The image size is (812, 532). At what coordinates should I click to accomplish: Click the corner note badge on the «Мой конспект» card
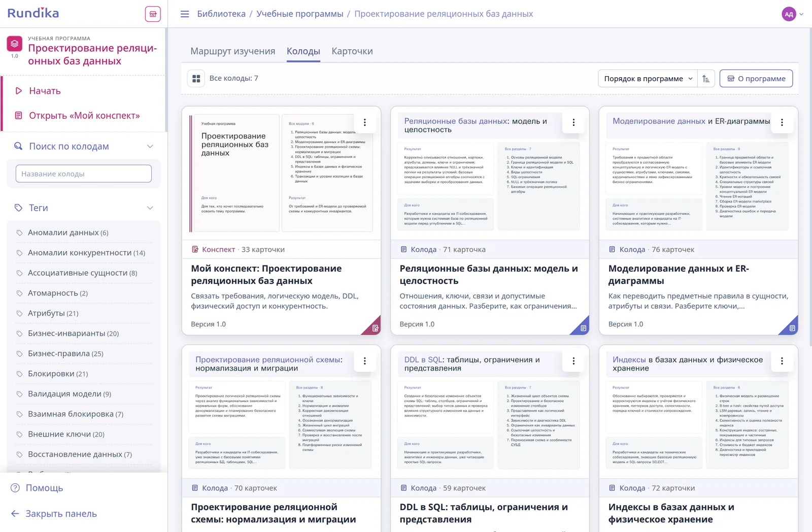coord(375,328)
